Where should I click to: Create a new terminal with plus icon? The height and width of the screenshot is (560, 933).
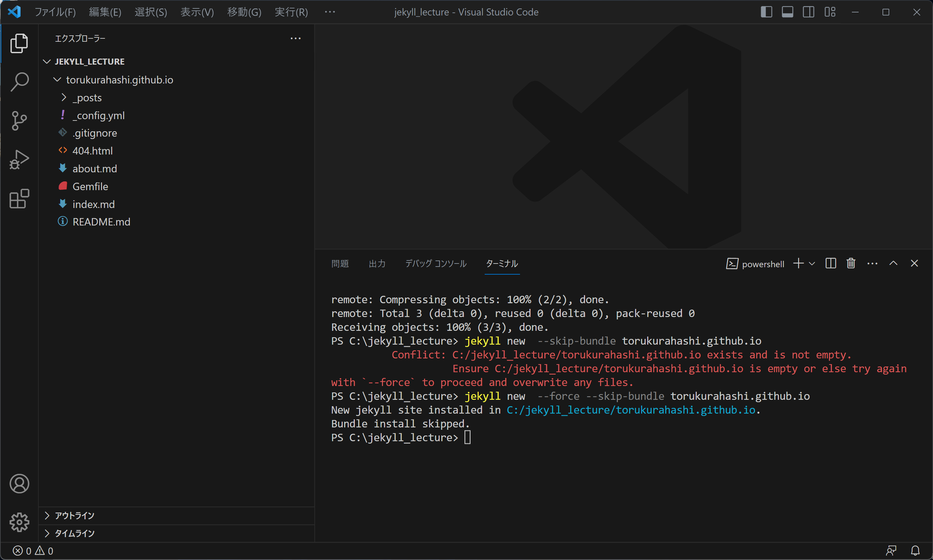click(x=798, y=264)
